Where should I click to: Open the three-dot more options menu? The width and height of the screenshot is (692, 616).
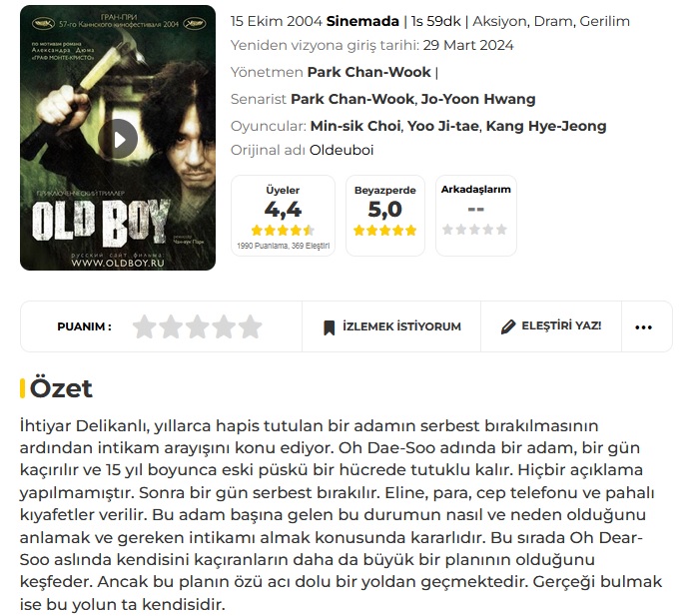pos(643,327)
